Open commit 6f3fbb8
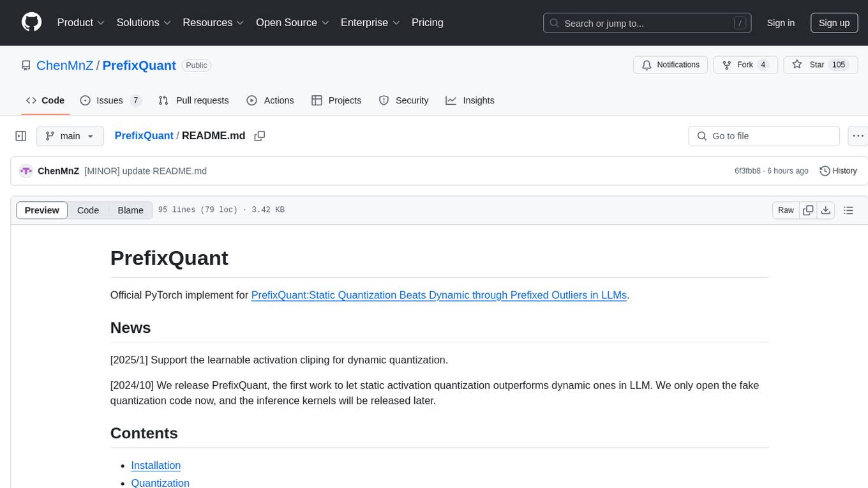This screenshot has width=868, height=488. click(747, 171)
